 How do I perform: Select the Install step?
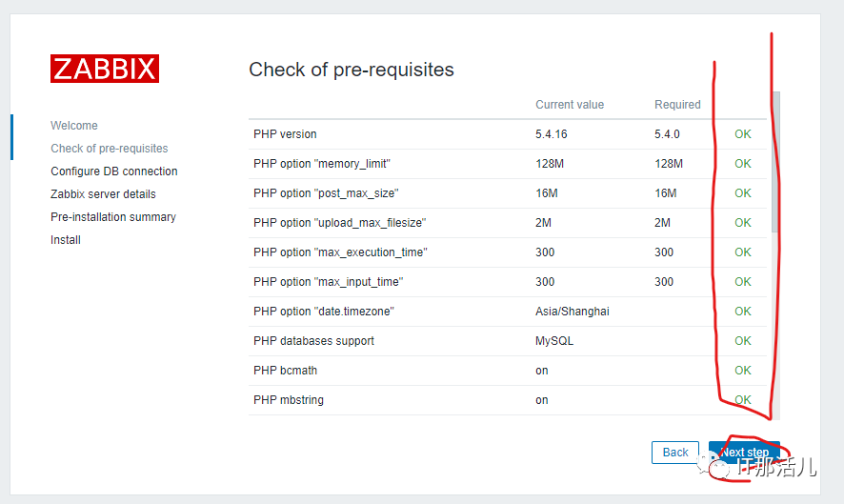(x=66, y=240)
